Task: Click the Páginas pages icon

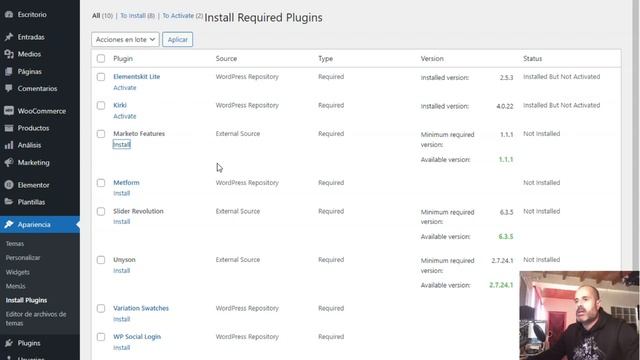Action: [9, 71]
